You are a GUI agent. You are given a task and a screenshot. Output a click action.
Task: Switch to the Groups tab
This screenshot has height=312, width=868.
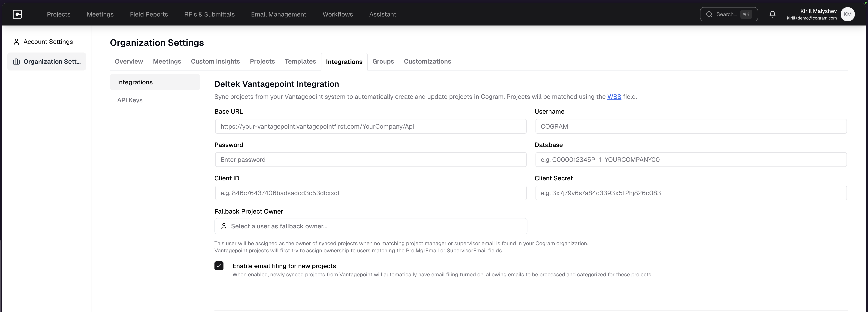(383, 61)
